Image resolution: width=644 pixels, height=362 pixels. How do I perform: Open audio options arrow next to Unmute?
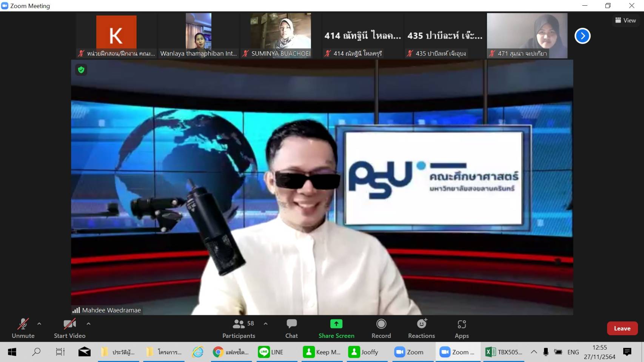tap(39, 324)
